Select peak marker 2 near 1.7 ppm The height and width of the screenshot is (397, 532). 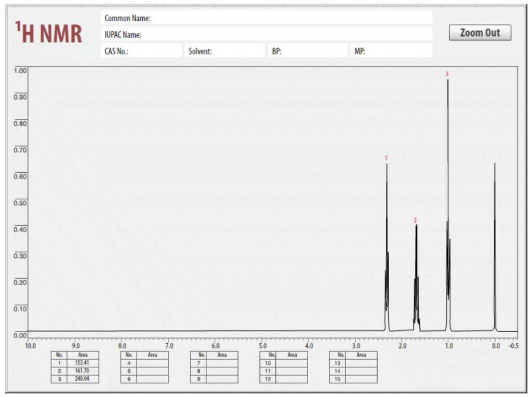tap(415, 221)
